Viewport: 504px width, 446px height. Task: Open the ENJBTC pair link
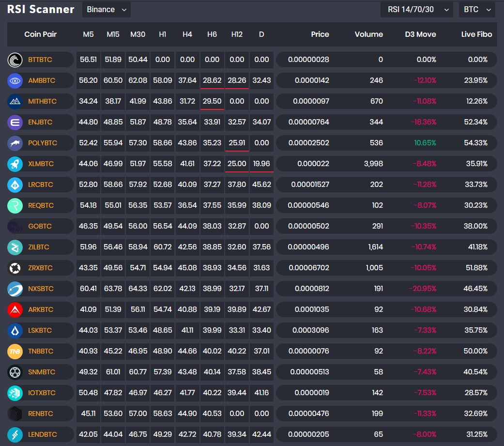click(x=40, y=122)
